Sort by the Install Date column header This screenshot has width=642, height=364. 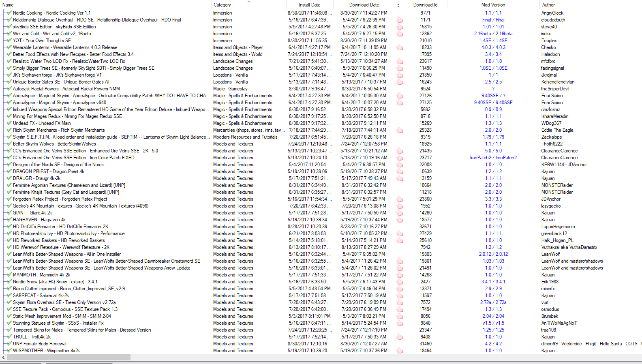tap(310, 5)
